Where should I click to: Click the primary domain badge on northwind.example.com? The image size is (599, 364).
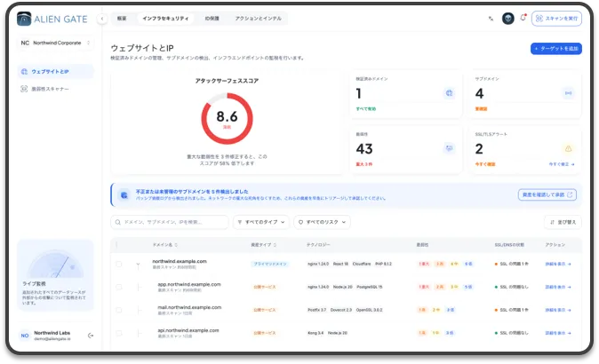pyautogui.click(x=270, y=264)
